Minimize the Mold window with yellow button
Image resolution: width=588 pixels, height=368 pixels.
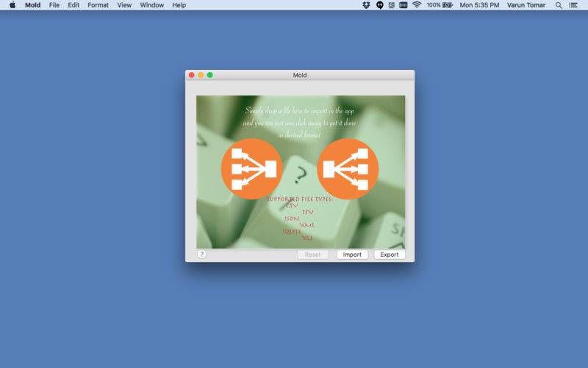coord(201,75)
